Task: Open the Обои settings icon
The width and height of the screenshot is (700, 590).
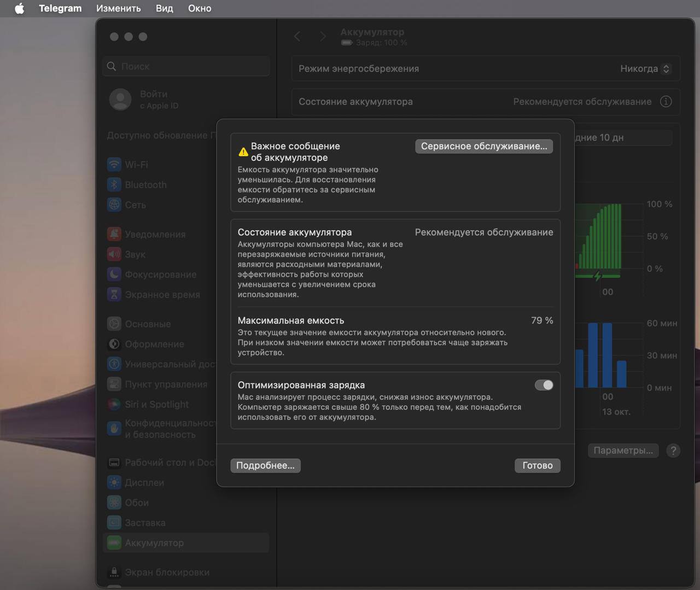Action: tap(114, 503)
